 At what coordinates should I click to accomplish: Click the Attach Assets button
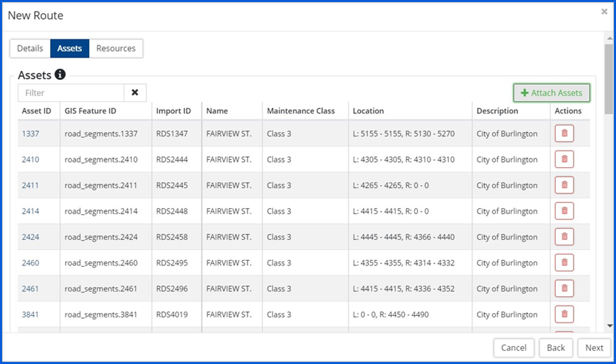click(551, 93)
